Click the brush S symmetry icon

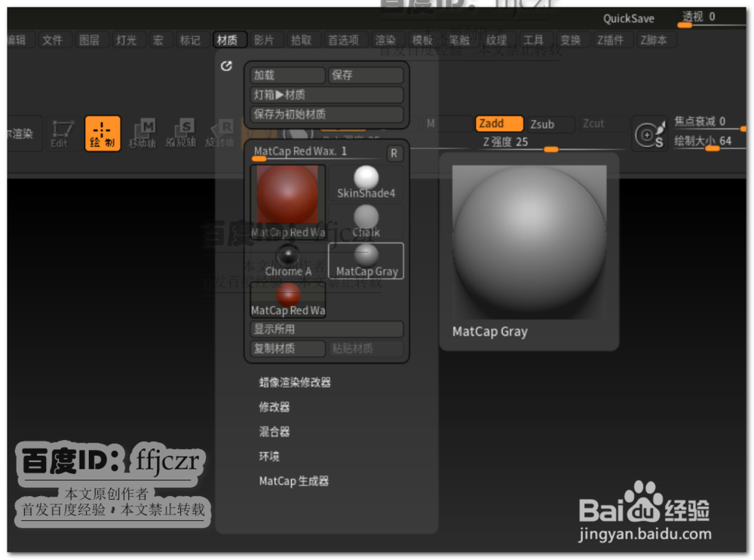coord(650,135)
